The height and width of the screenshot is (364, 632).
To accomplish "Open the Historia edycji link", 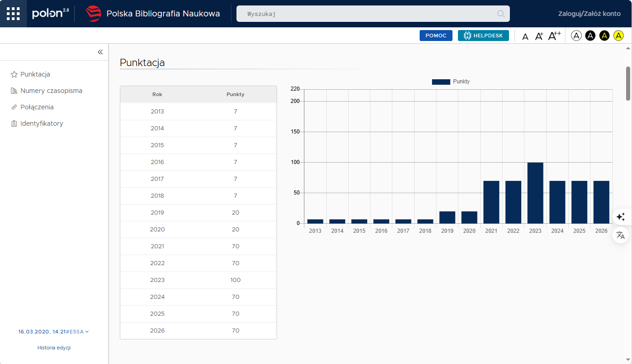I will click(x=54, y=348).
